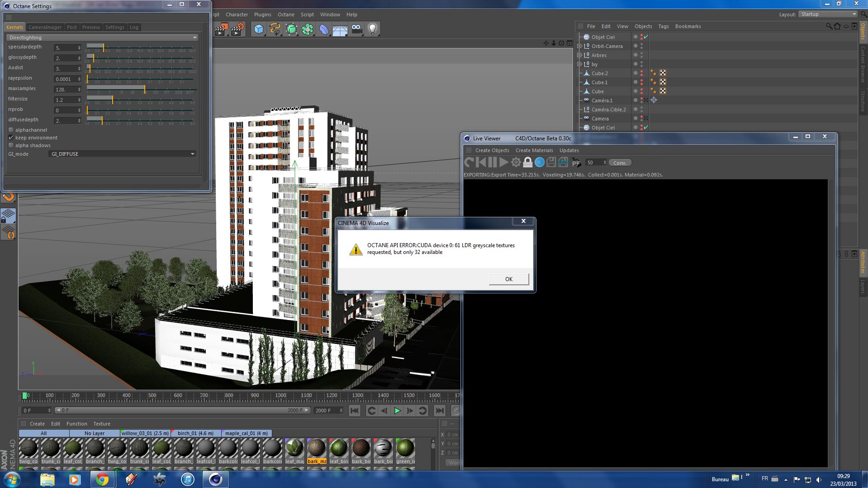Open the edit render settings clapper icon
Viewport: 868px width, 488px height.
pos(237,29)
